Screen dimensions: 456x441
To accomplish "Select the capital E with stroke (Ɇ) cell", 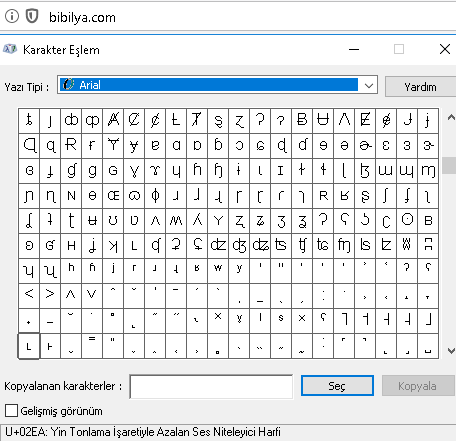I will click(x=365, y=120).
